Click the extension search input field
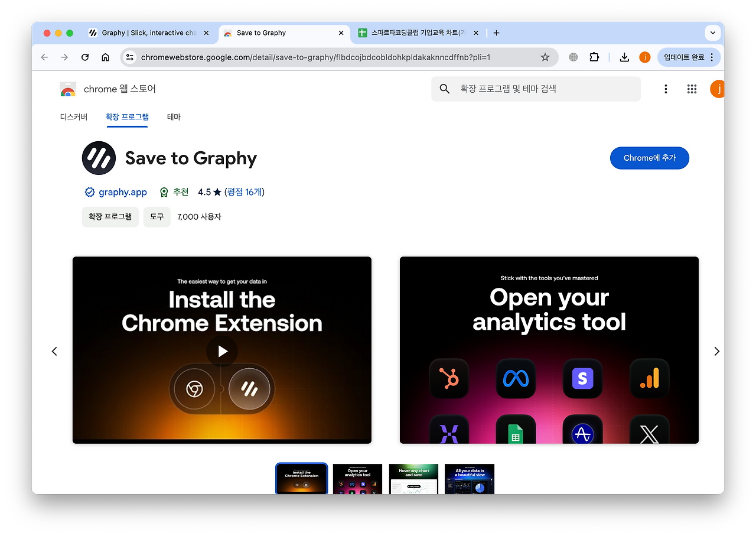Screen dimensions: 756x536 tap(536, 89)
